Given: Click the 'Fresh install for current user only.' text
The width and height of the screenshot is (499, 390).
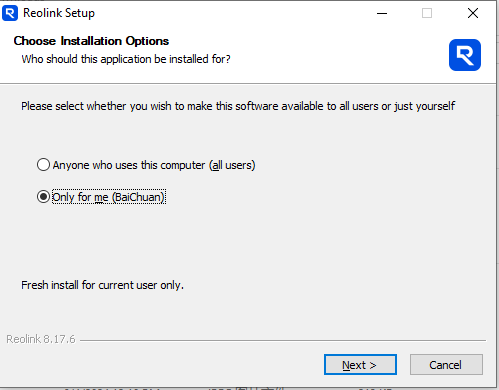Looking at the screenshot, I should [102, 285].
